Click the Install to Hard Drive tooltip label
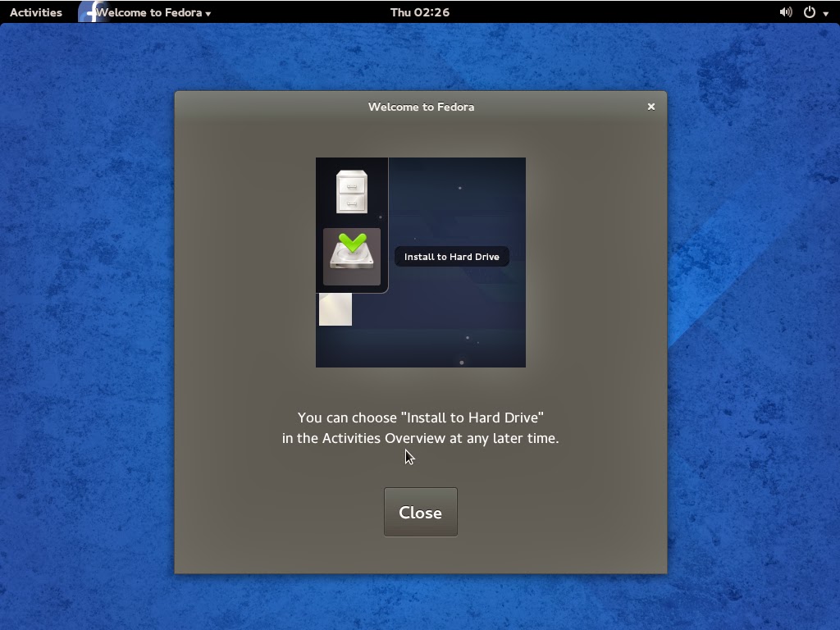This screenshot has height=630, width=840. tap(452, 257)
